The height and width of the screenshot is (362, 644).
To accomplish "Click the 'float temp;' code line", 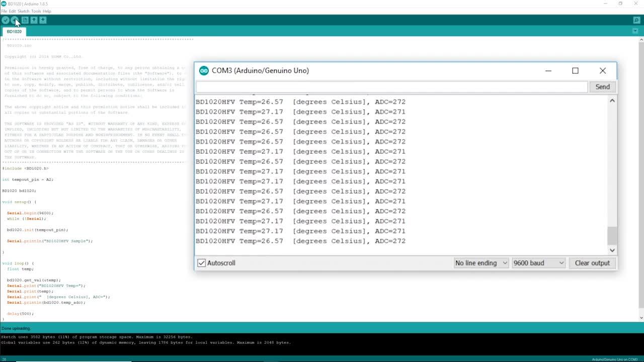I will 20,269.
